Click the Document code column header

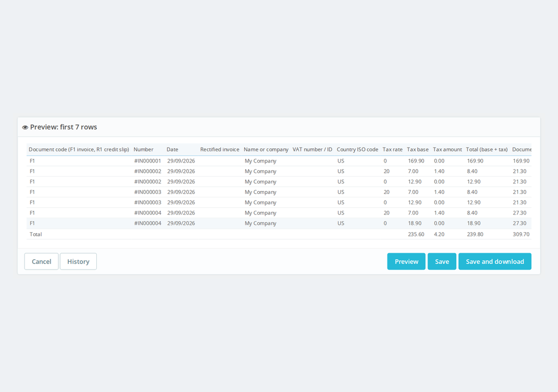point(79,150)
